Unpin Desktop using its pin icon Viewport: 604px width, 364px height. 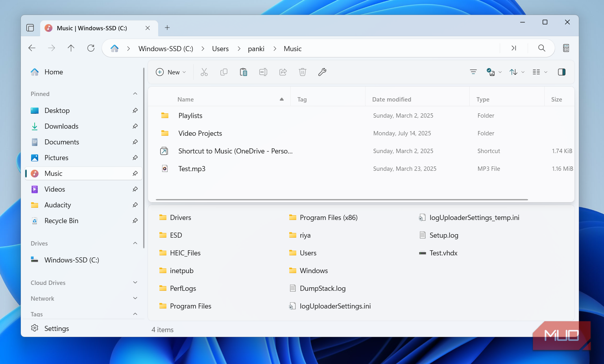coord(135,111)
